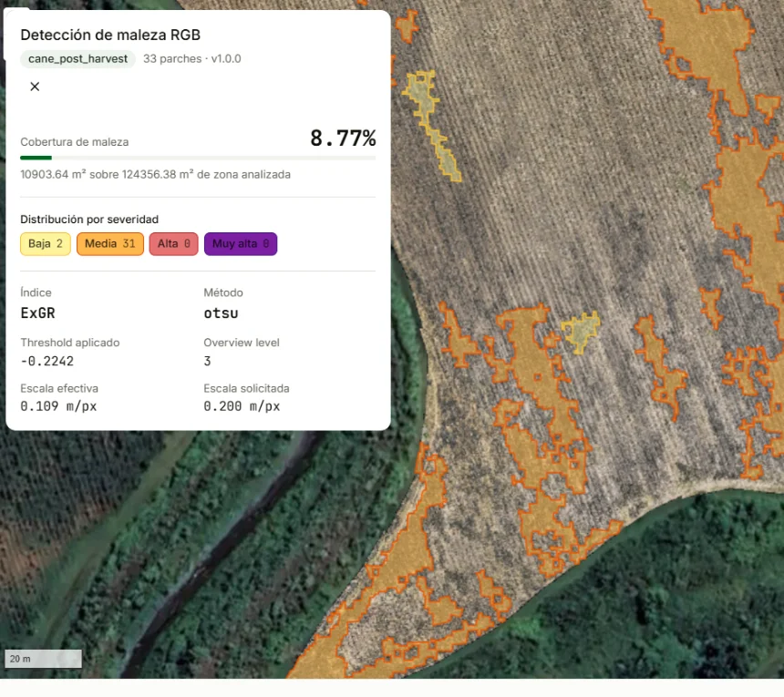Click the Detección de maleza RGB title

pos(110,35)
